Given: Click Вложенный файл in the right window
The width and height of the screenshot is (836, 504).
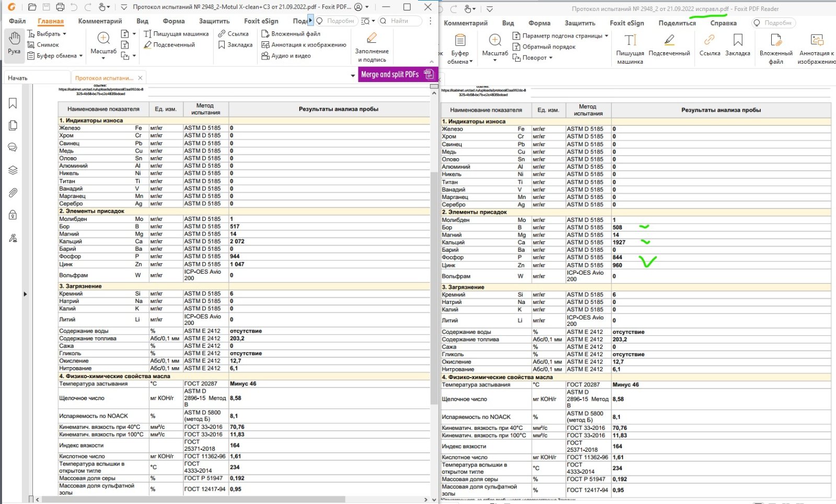Looking at the screenshot, I should [776, 49].
